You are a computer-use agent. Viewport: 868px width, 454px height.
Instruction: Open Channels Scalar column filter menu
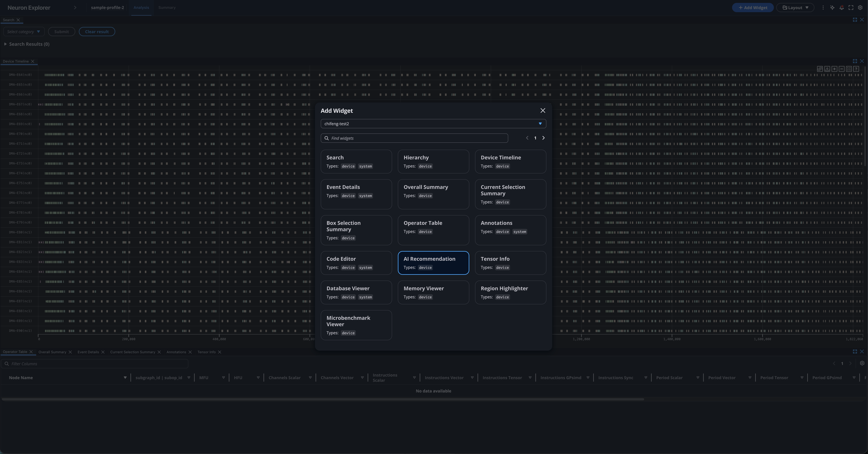coord(310,378)
